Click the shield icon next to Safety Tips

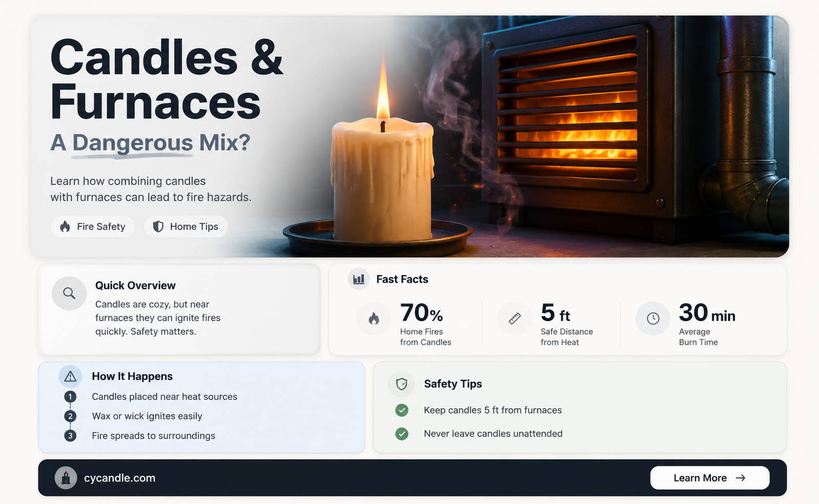click(402, 384)
